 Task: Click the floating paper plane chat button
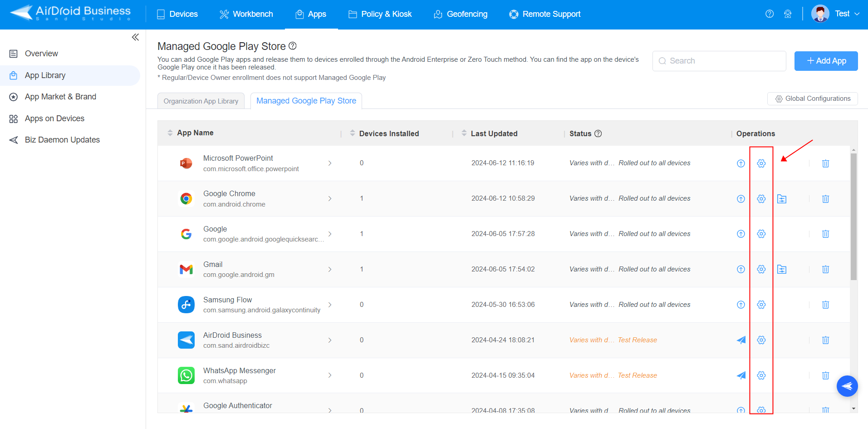[x=847, y=386]
